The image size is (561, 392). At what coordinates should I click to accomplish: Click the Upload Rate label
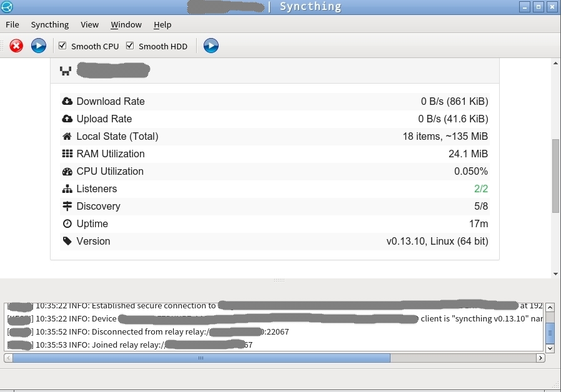click(104, 119)
